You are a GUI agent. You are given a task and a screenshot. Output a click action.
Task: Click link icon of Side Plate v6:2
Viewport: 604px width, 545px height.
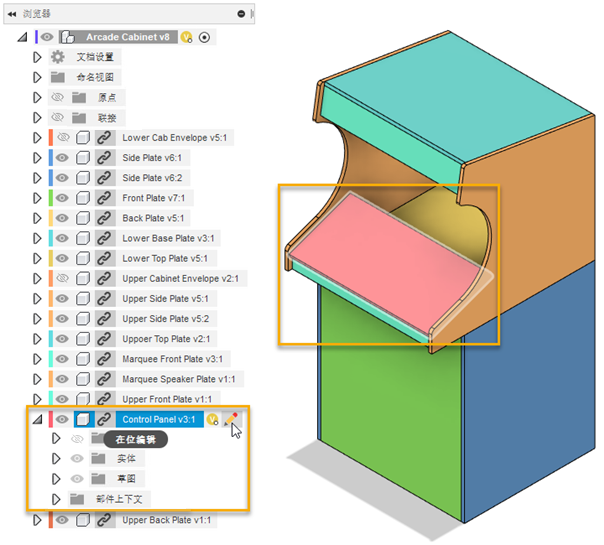click(104, 178)
